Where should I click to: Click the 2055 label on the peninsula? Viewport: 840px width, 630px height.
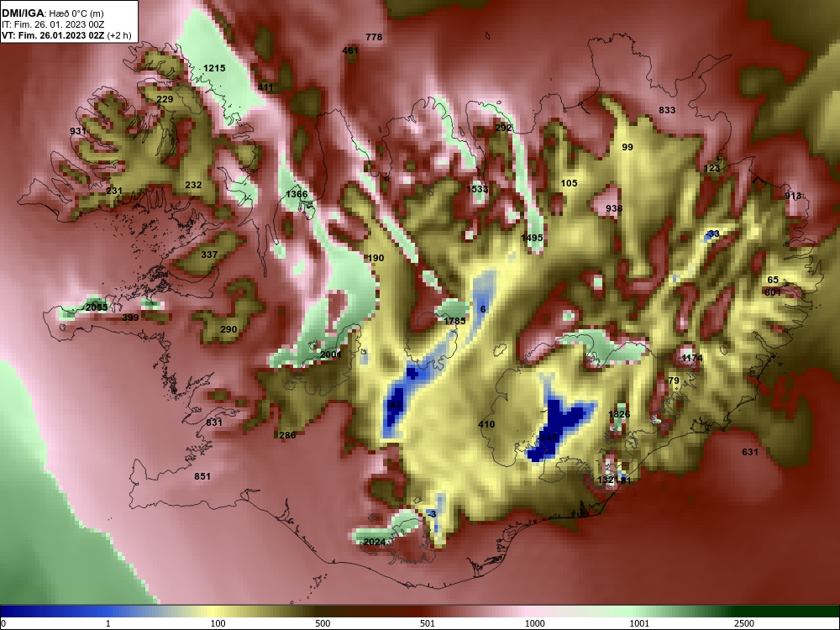(x=97, y=307)
